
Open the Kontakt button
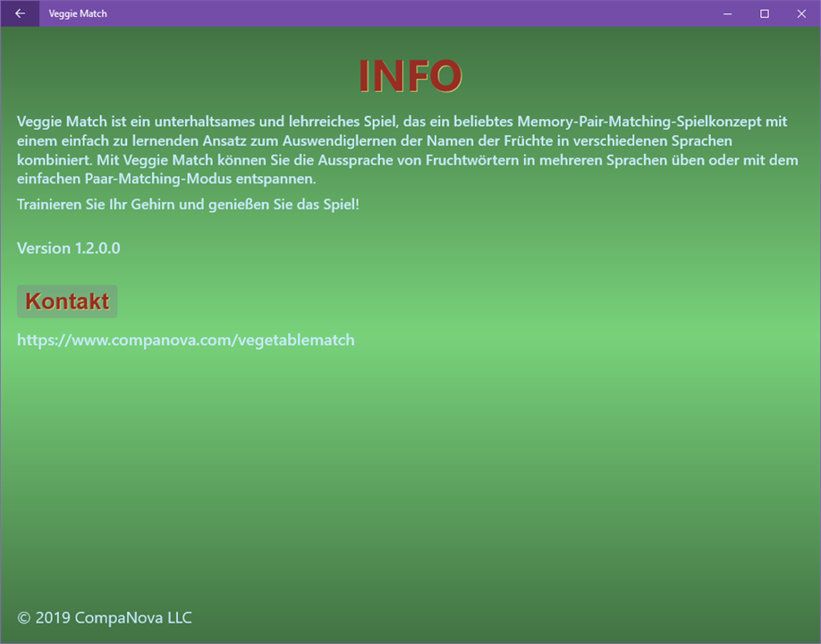click(x=67, y=301)
